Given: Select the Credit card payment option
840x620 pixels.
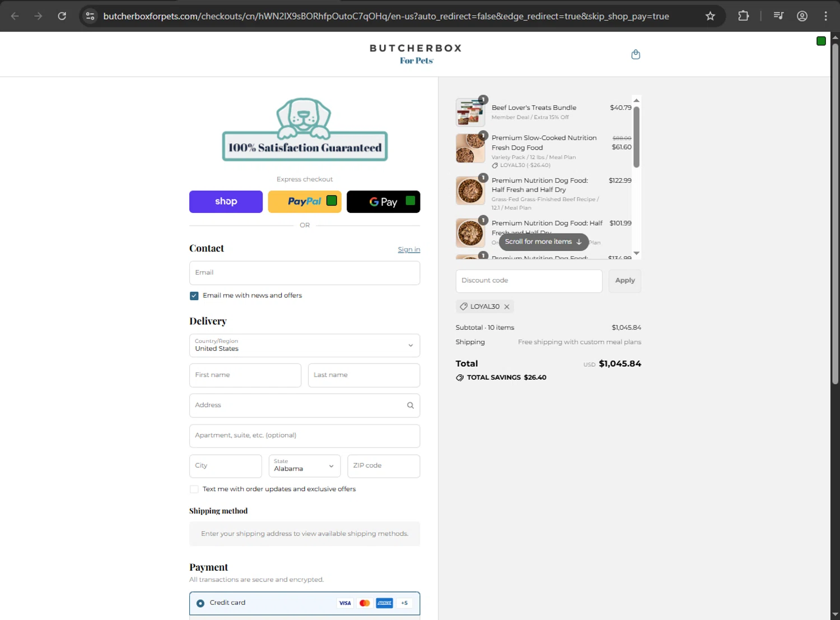Looking at the screenshot, I should tap(200, 603).
